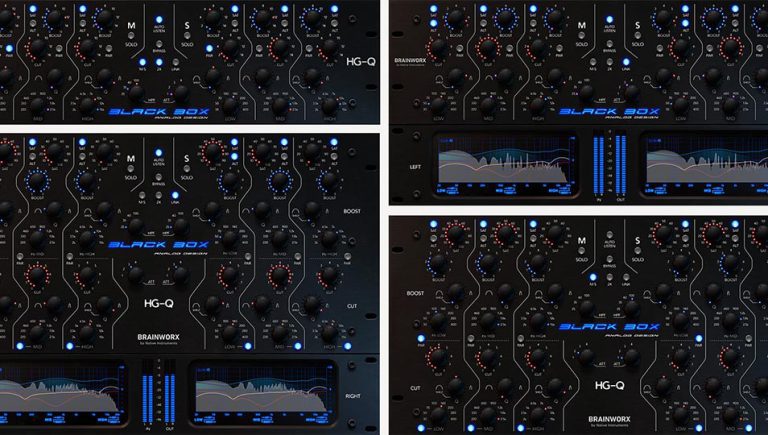This screenshot has height=435, width=768.
Task: Open the RIGHT channel analyzer display
Action: click(x=264, y=392)
